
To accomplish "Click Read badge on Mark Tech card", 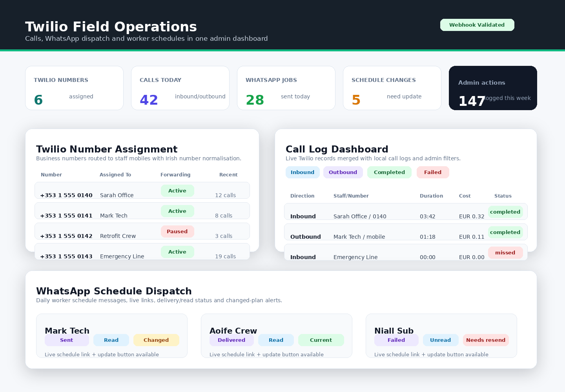I will point(111,340).
